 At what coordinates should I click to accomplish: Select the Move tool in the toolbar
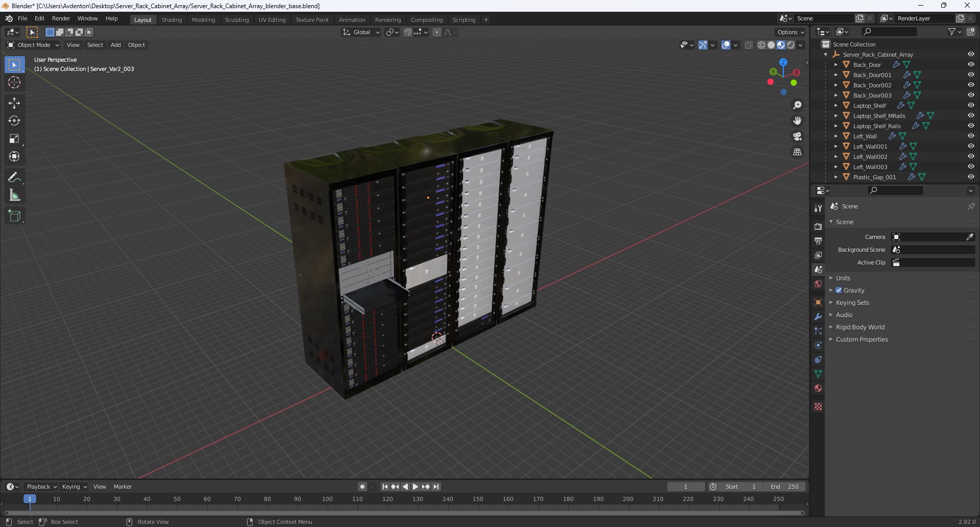[x=14, y=103]
